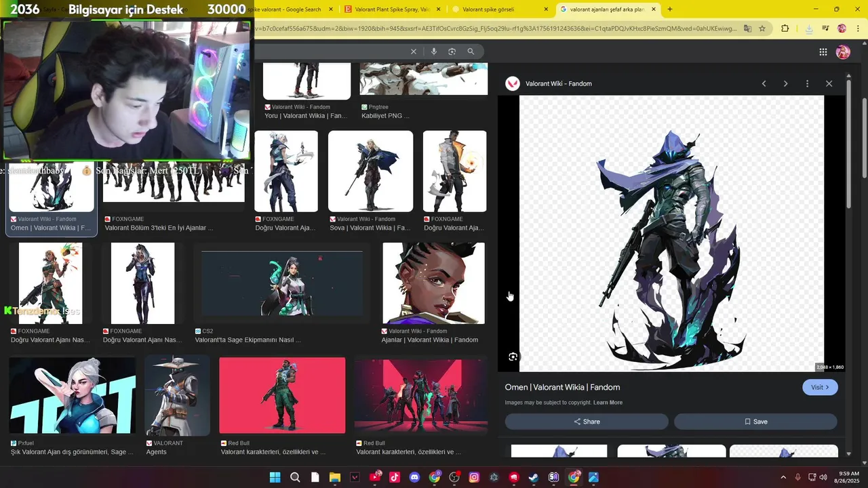The image size is (868, 488).
Task: Open Steam from the taskbar
Action: [x=534, y=477]
